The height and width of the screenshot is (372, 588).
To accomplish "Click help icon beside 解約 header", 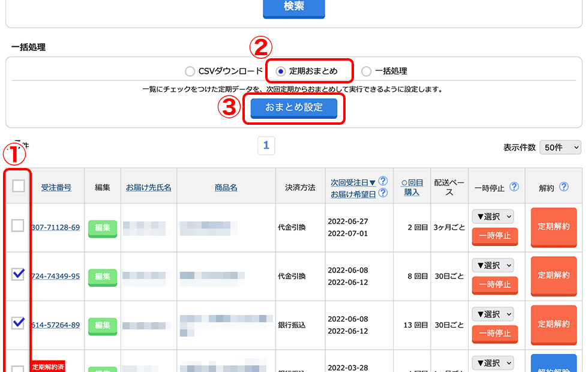I will point(563,187).
